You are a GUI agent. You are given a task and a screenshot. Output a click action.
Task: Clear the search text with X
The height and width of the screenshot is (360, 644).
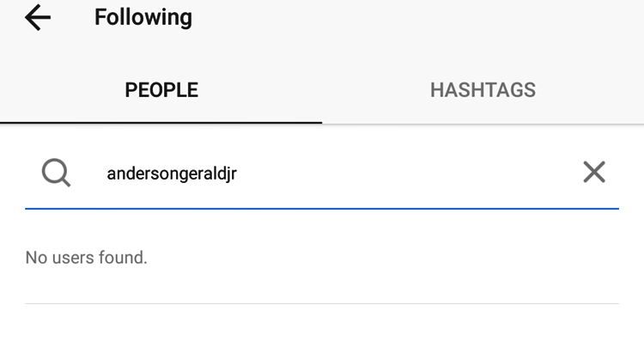click(594, 172)
